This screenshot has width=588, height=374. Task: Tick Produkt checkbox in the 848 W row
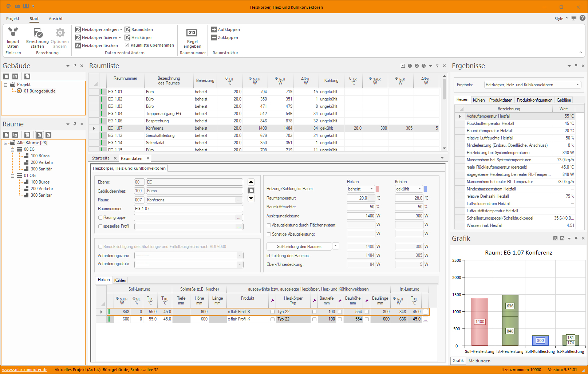click(272, 312)
